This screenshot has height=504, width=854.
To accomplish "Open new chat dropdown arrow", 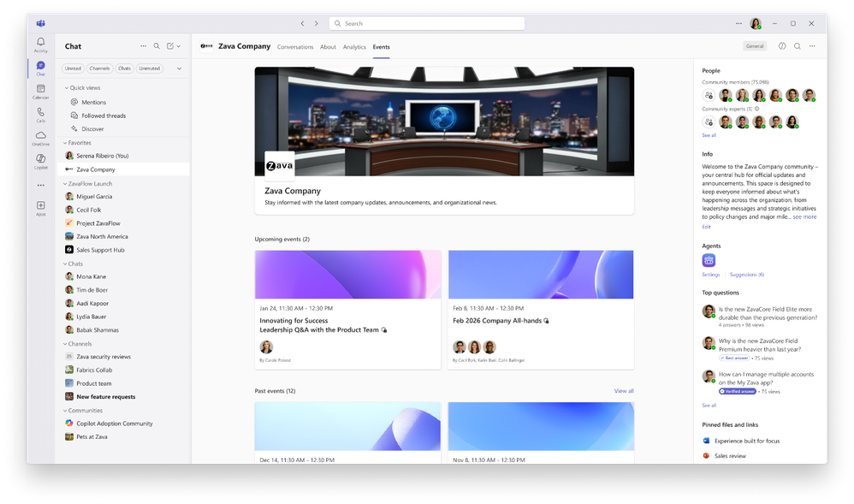I will click(179, 46).
